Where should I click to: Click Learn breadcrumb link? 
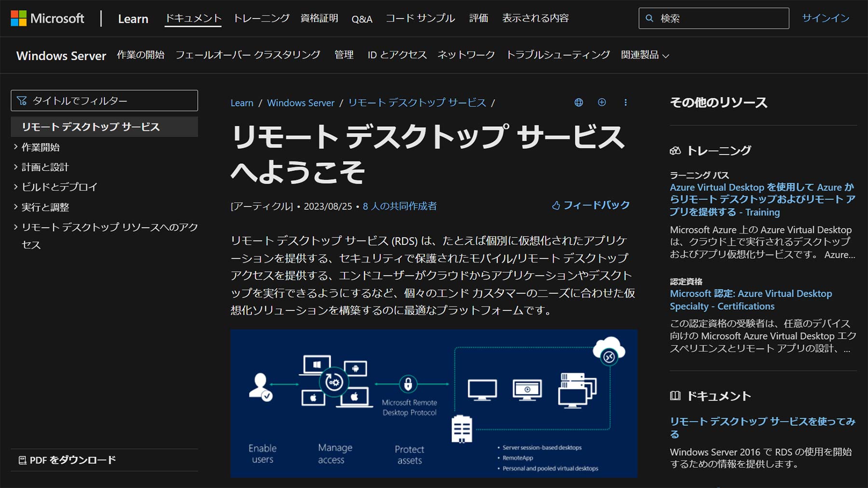242,103
